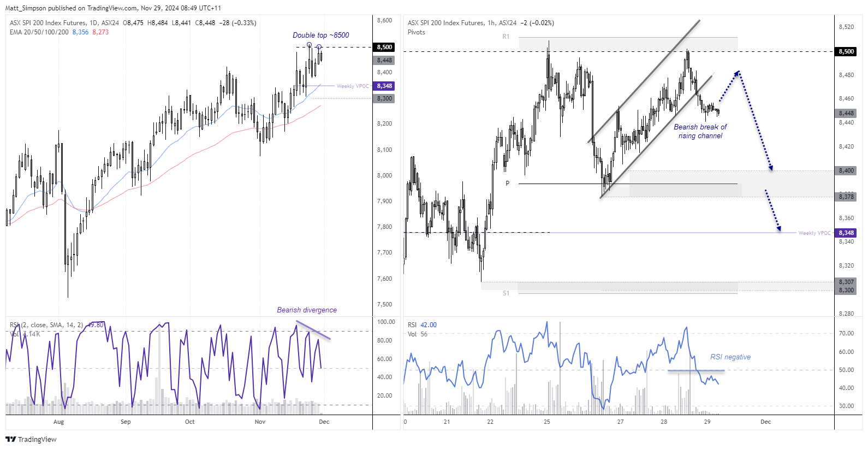This screenshot has height=449, width=868.
Task: Select the ASX SPI 200 1D chart title
Action: [64, 23]
